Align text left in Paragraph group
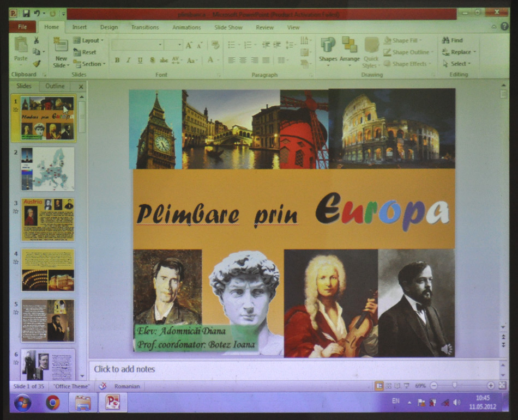Viewport: 518px width, 420px height. point(232,60)
